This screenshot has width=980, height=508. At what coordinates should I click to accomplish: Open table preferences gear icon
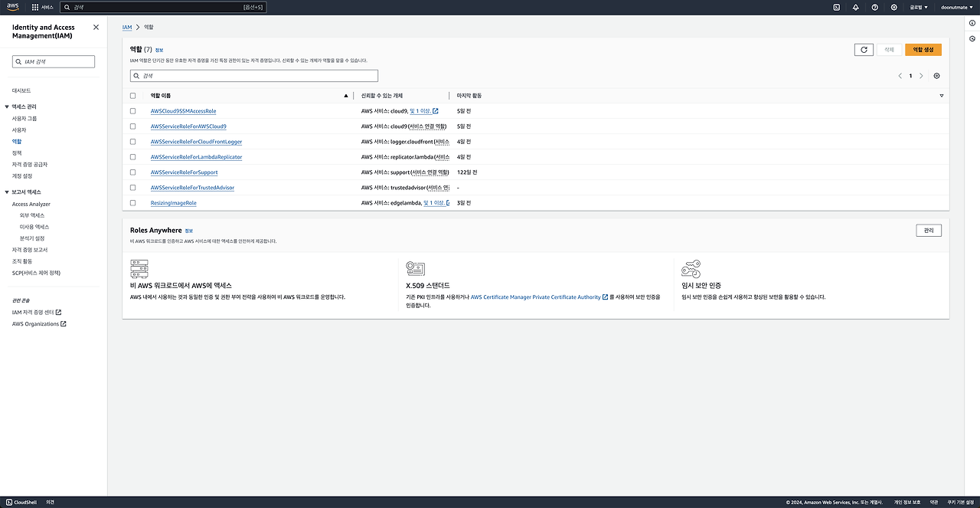(936, 76)
